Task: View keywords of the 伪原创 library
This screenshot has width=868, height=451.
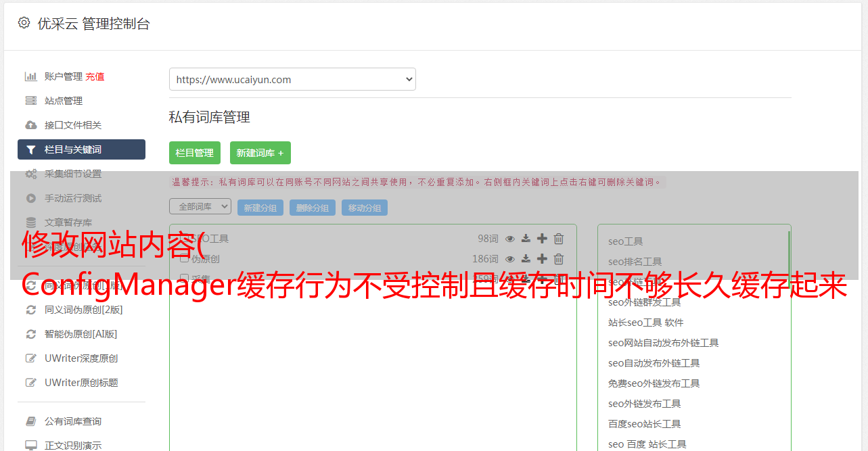Action: tap(510, 259)
